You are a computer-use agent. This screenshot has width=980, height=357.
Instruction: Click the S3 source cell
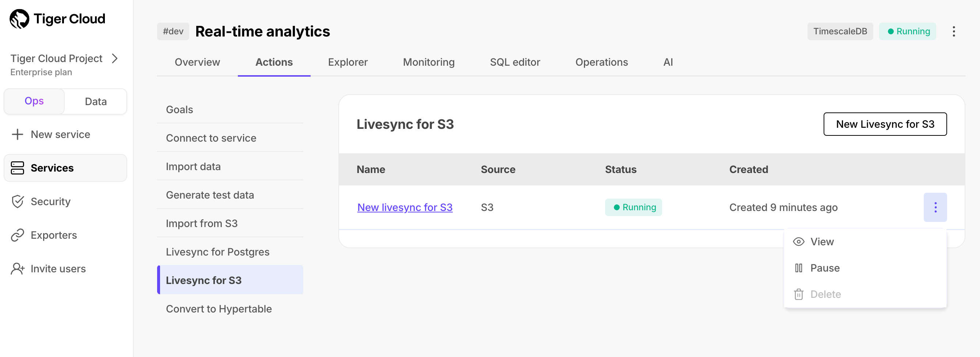click(x=487, y=207)
